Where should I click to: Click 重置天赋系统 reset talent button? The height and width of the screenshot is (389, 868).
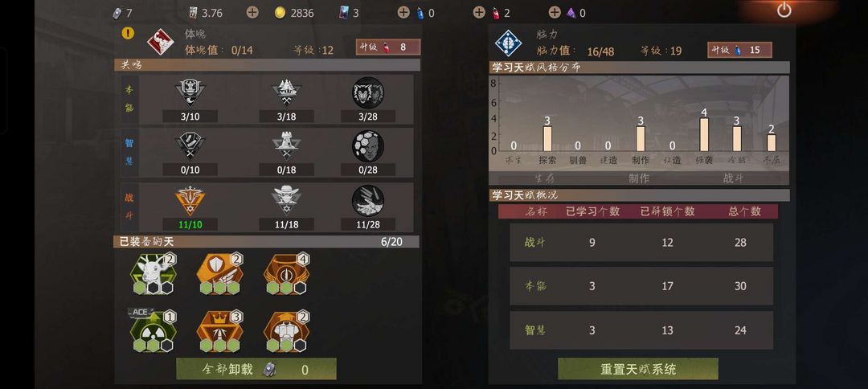(637, 369)
